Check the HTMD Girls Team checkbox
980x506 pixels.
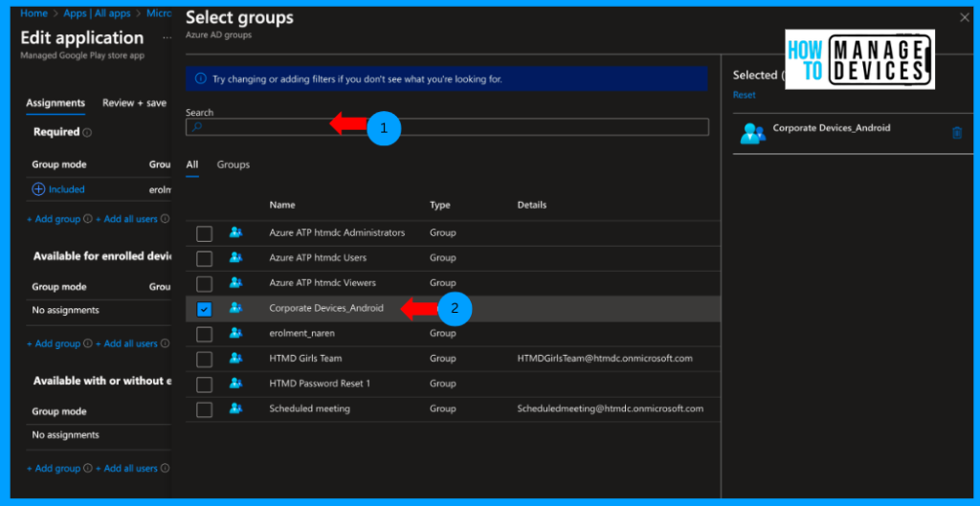[205, 360]
